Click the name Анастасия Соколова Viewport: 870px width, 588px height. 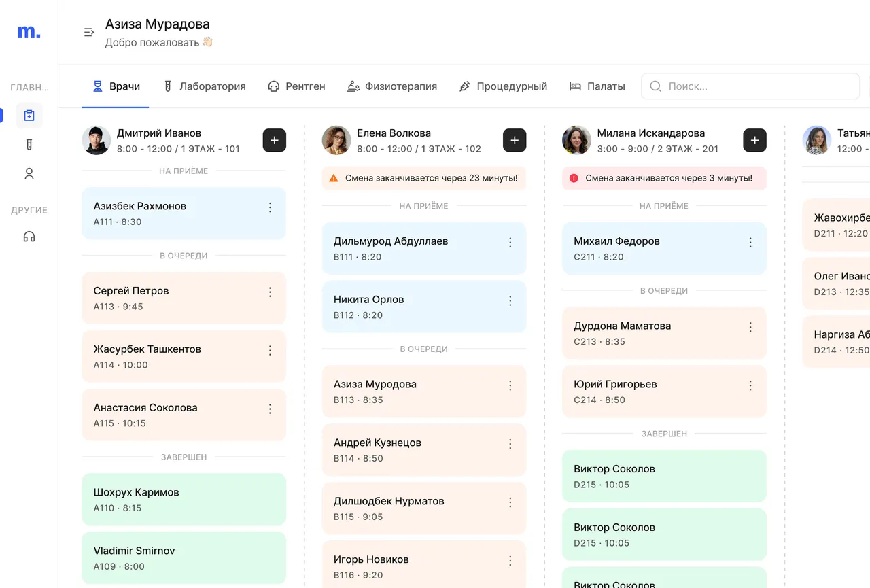click(145, 407)
